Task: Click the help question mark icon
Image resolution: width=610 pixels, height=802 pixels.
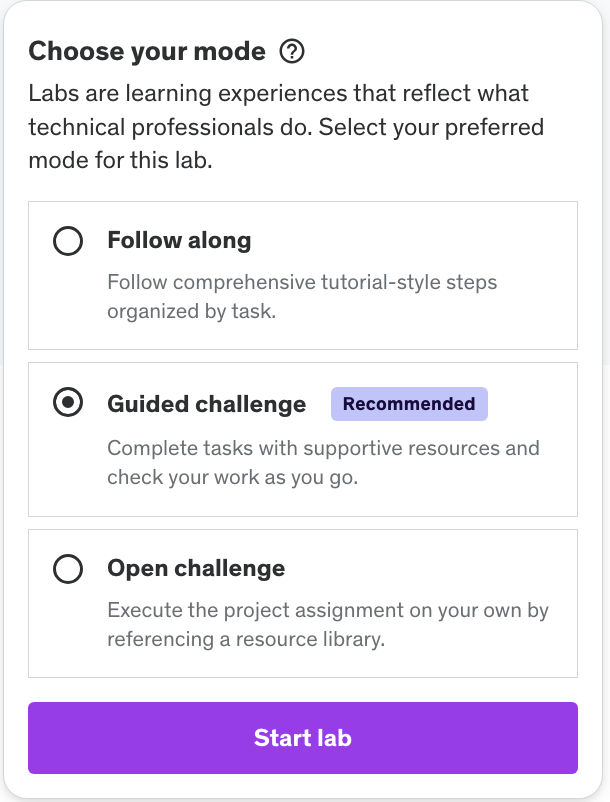Action: 292,51
